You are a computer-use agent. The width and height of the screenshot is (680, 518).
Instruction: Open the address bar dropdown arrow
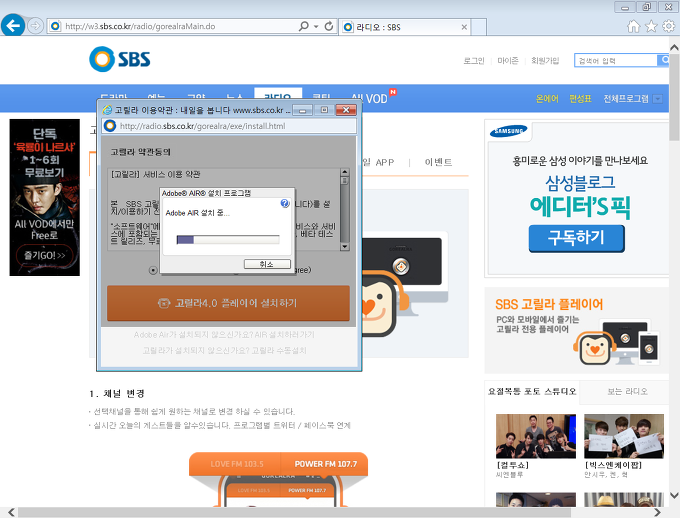pyautogui.click(x=316, y=26)
